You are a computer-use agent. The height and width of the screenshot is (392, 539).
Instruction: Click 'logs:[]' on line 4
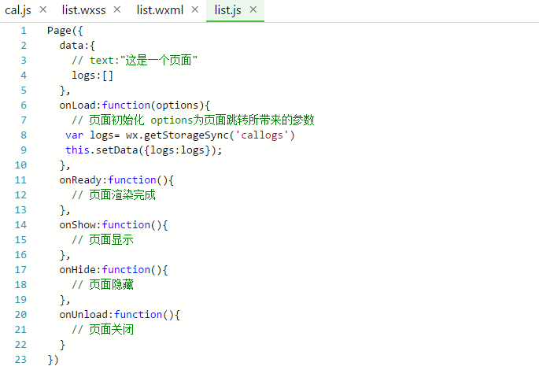coord(92,76)
